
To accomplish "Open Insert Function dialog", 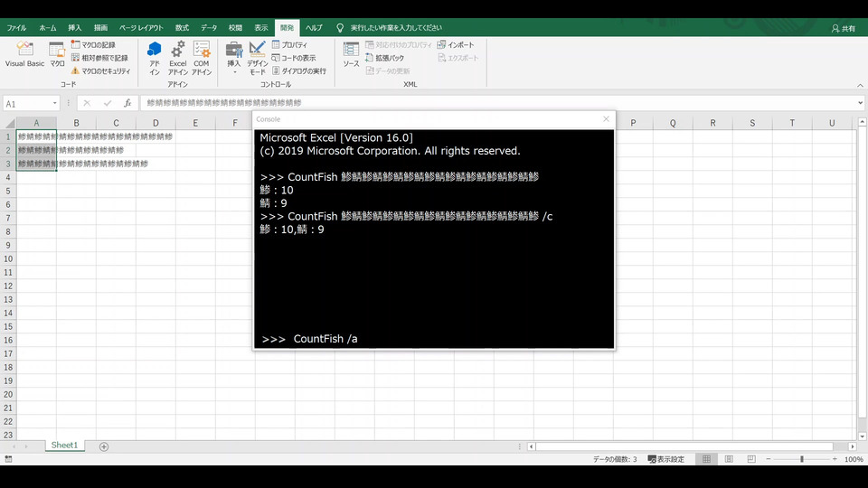I will click(127, 103).
